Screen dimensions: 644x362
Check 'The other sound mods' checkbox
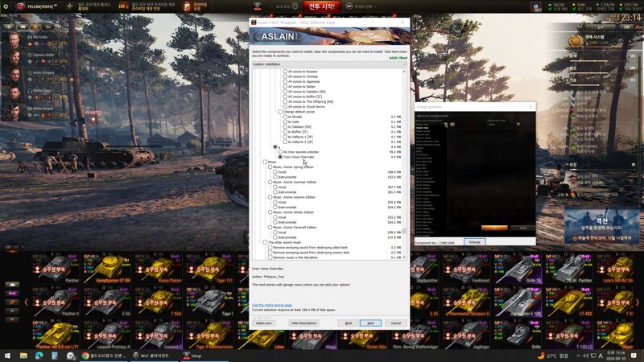click(x=265, y=242)
